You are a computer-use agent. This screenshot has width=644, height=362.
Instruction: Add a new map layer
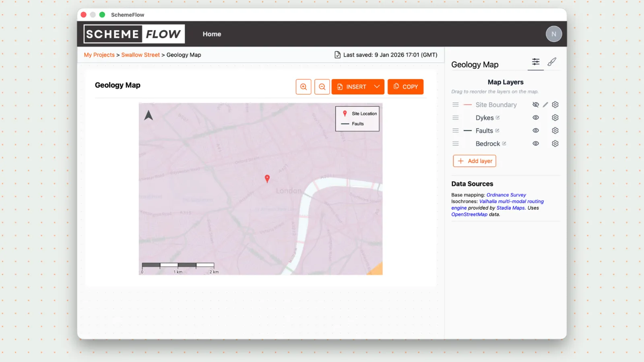[475, 161]
